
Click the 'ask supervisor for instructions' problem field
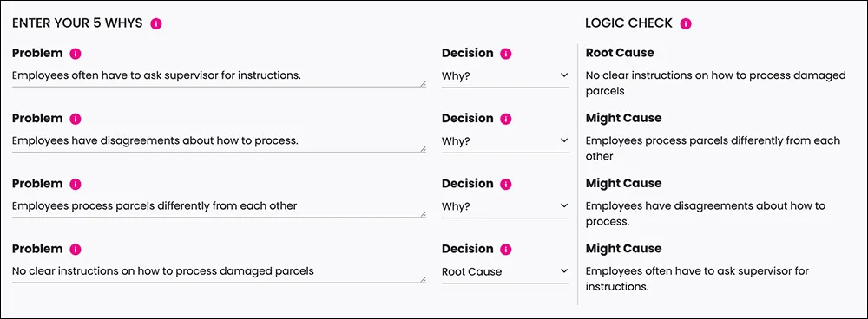pyautogui.click(x=220, y=75)
